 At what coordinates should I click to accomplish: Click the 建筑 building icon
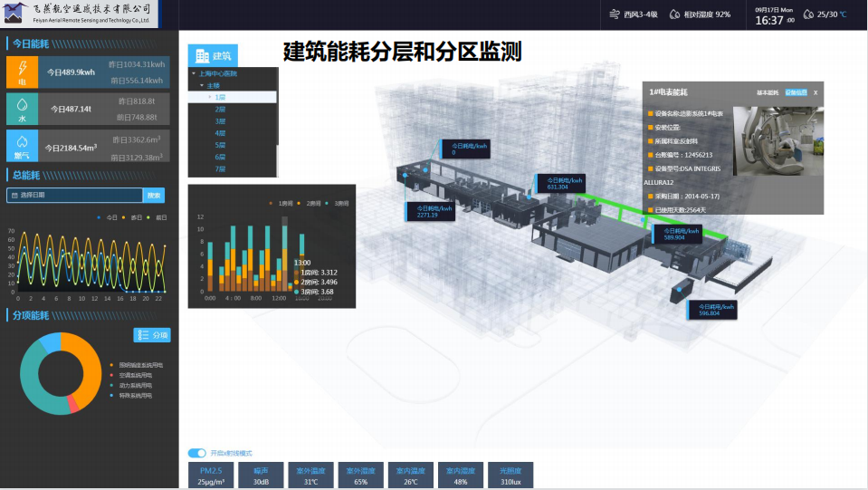coord(203,55)
